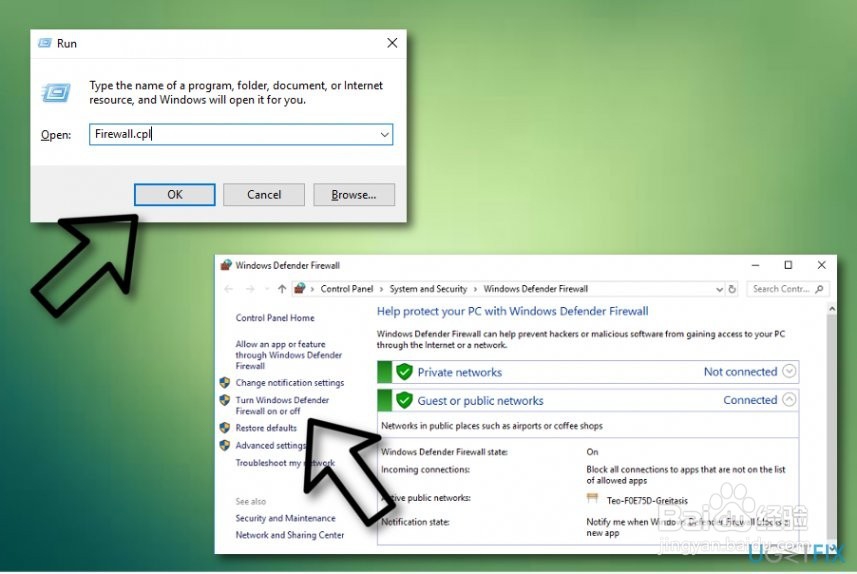
Task: Click the Incoming connections label
Action: click(x=425, y=470)
